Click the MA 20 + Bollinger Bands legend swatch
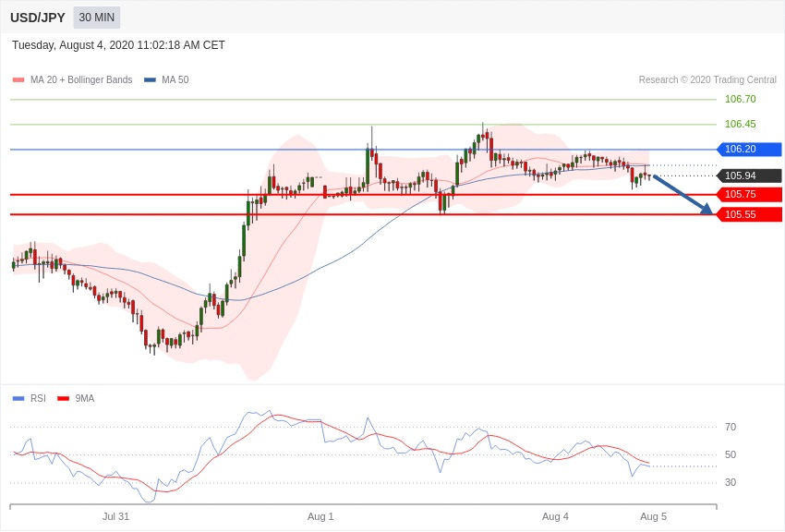 (x=18, y=79)
